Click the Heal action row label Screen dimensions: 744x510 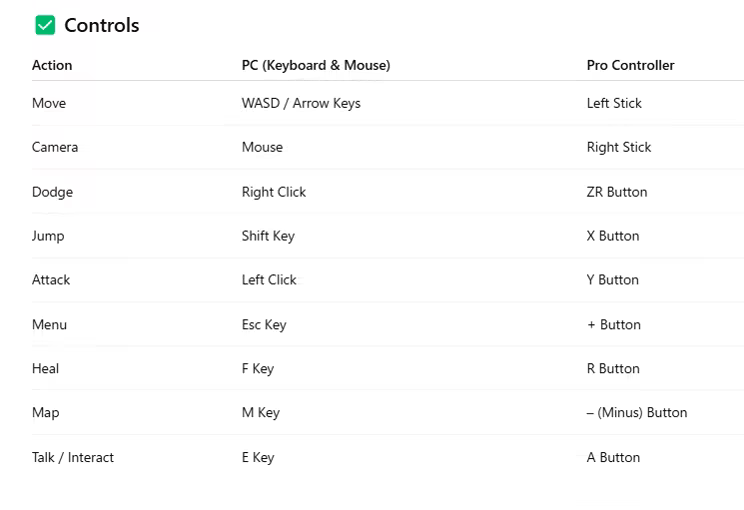tap(45, 368)
